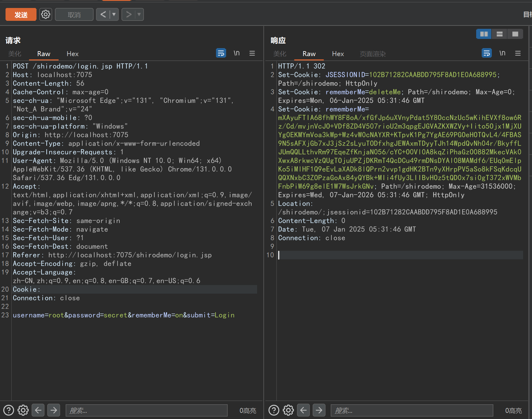The height and width of the screenshot is (419, 532).
Task: Click the request 0高亮 highlight count
Action: pyautogui.click(x=248, y=410)
